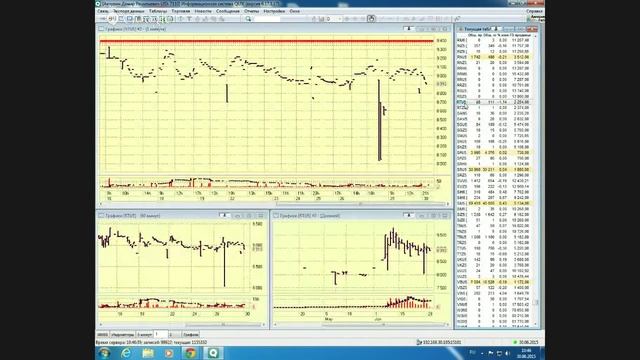Image resolution: width=640 pixels, height=360 pixels.
Task: Open the Сообщения menu
Action: [x=228, y=11]
